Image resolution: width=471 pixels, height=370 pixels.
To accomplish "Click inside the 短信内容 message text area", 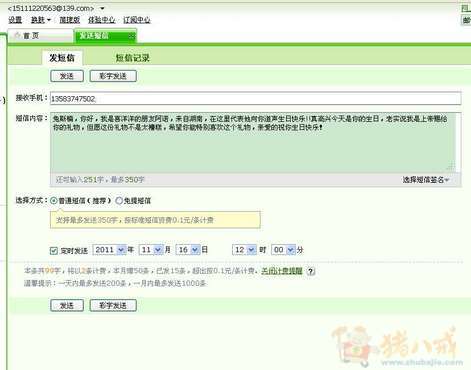I will click(x=253, y=143).
